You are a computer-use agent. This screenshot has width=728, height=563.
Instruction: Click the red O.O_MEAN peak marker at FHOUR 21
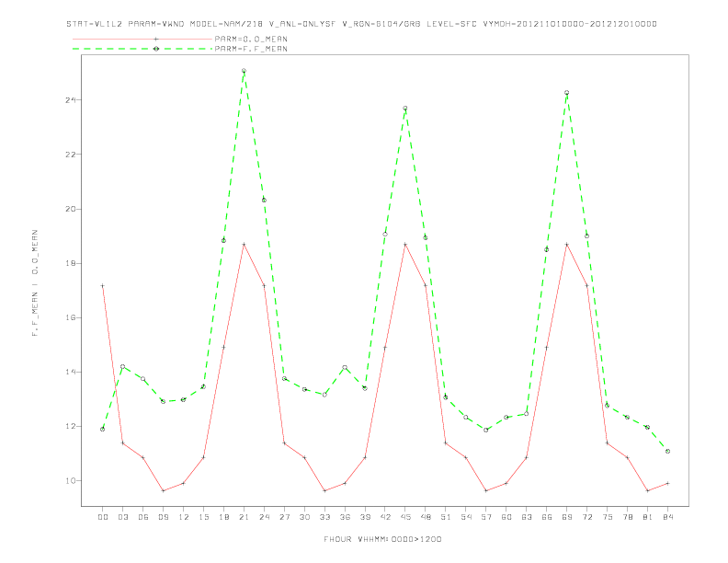point(244,244)
